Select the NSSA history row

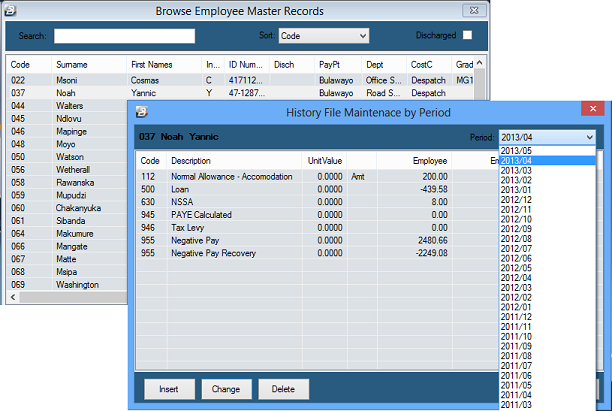pos(317,202)
